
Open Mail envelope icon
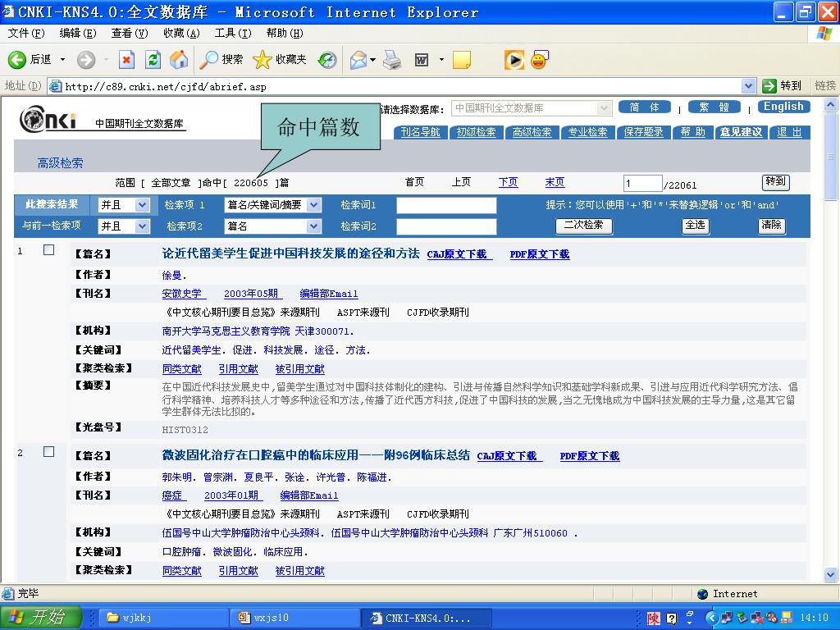pyautogui.click(x=358, y=59)
